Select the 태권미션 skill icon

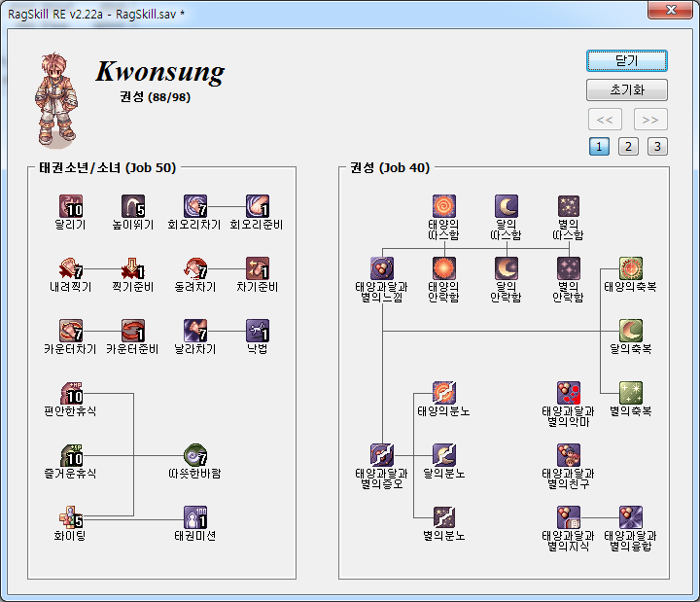pyautogui.click(x=195, y=517)
